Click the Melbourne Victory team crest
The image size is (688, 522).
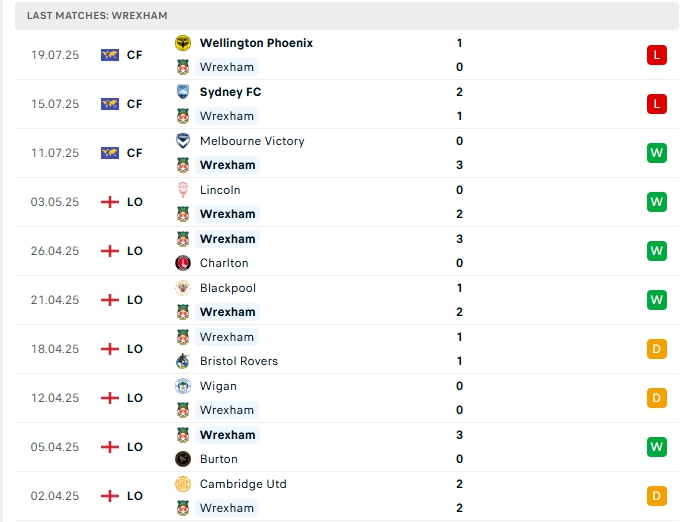pos(183,141)
